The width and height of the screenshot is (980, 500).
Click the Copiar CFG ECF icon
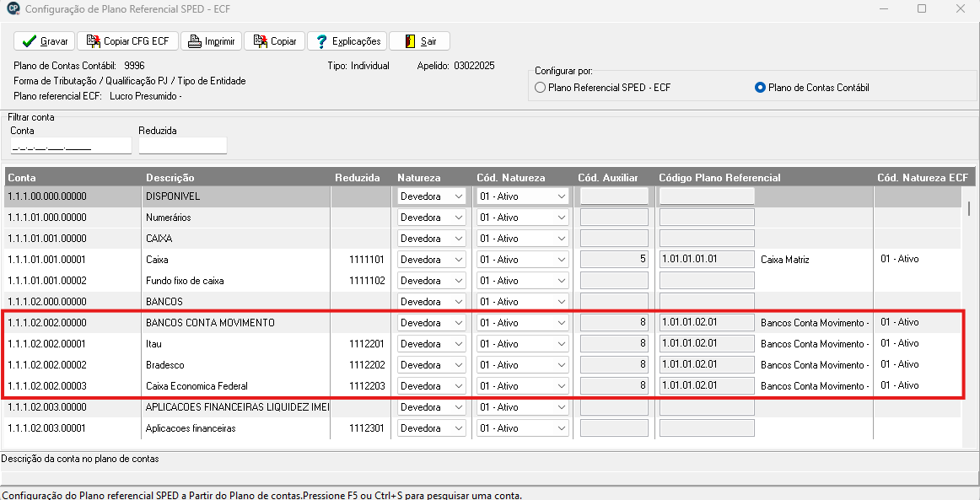[93, 41]
